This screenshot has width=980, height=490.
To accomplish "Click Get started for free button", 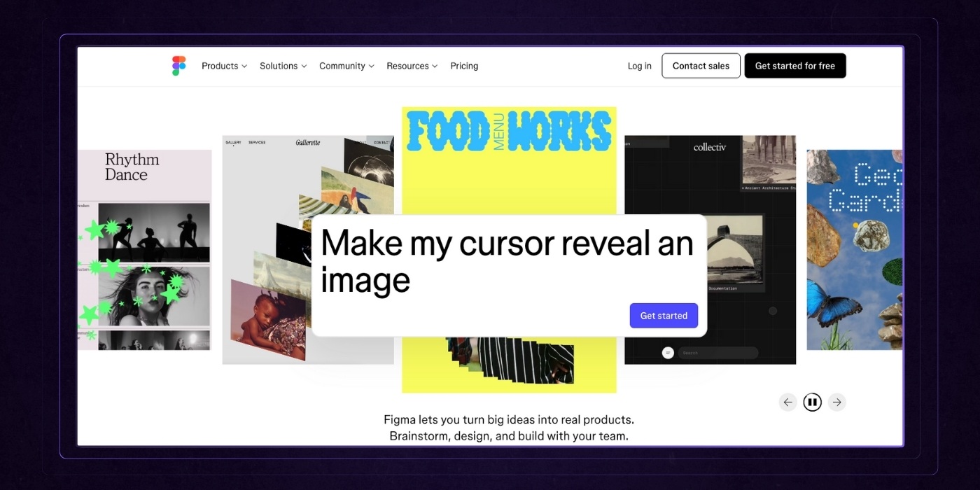I will click(794, 66).
